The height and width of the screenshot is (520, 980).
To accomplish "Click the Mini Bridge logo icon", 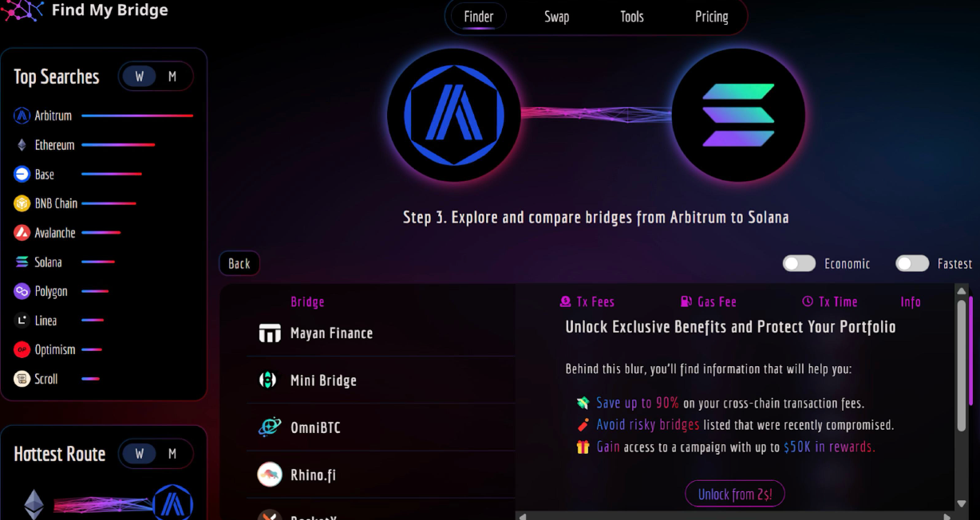I will click(x=268, y=380).
